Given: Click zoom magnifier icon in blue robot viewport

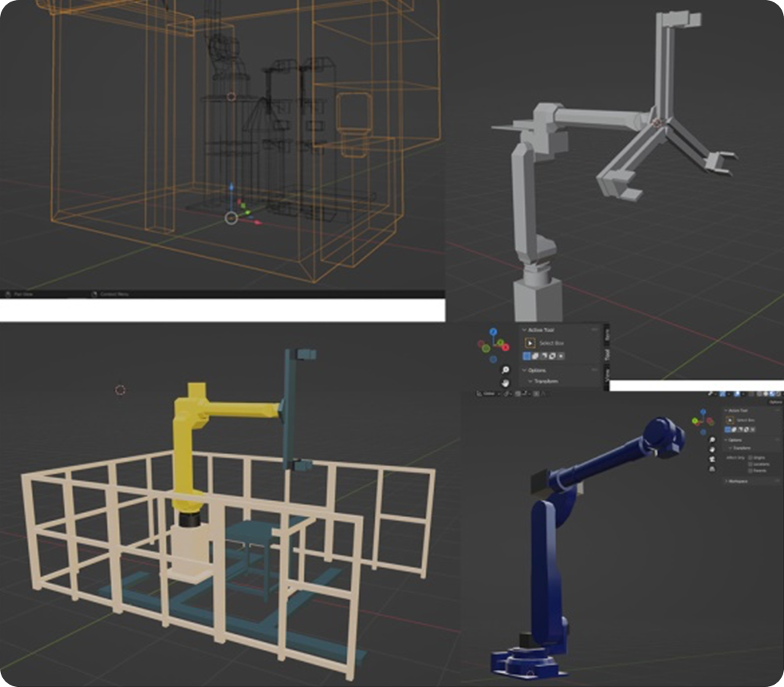Looking at the screenshot, I should coord(713,440).
